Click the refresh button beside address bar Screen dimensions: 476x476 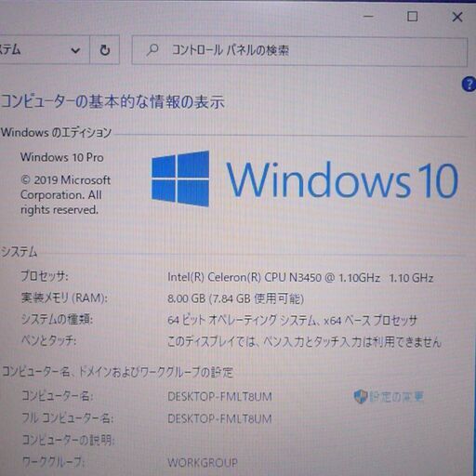(x=105, y=50)
